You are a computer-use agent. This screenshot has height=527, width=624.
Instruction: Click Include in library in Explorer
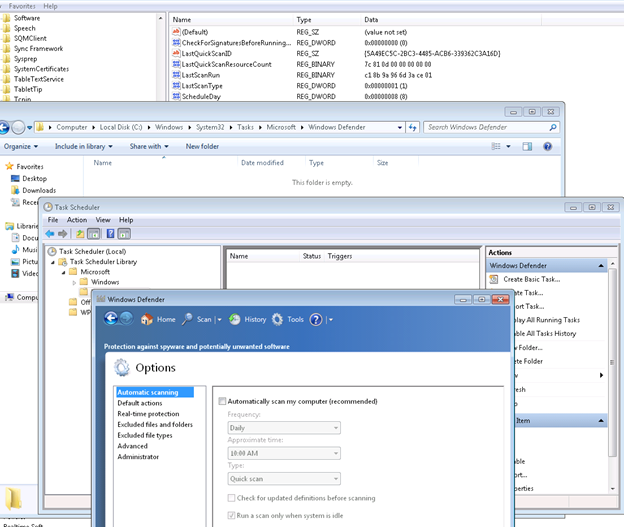point(84,146)
